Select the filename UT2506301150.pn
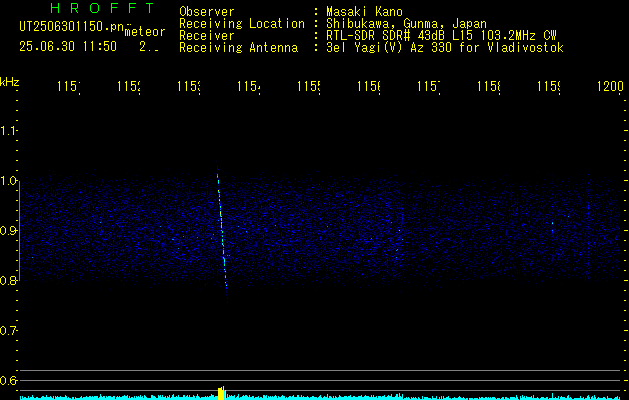The image size is (629, 400). pos(72,27)
